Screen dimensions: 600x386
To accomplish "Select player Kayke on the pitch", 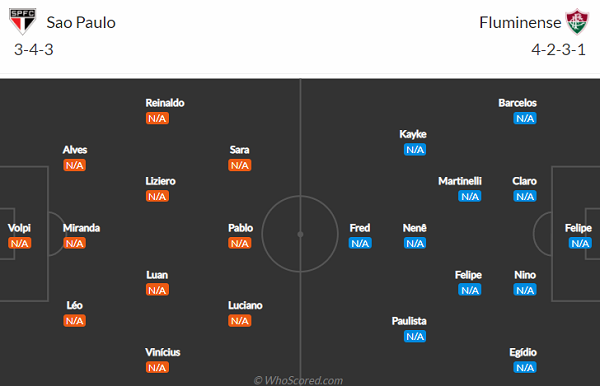I will click(413, 134).
